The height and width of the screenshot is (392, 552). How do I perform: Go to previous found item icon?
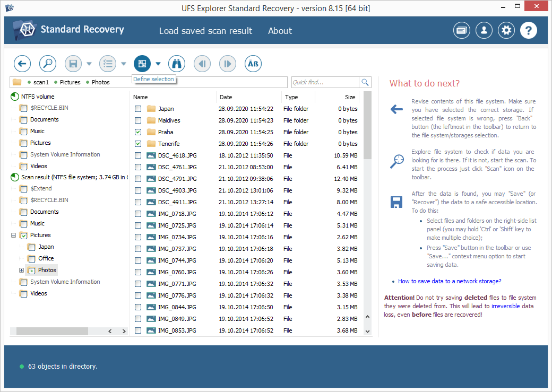tap(202, 64)
